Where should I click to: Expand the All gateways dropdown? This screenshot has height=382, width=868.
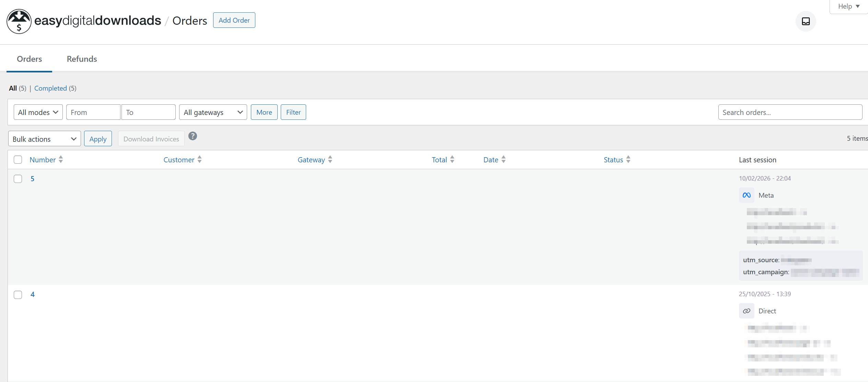213,112
